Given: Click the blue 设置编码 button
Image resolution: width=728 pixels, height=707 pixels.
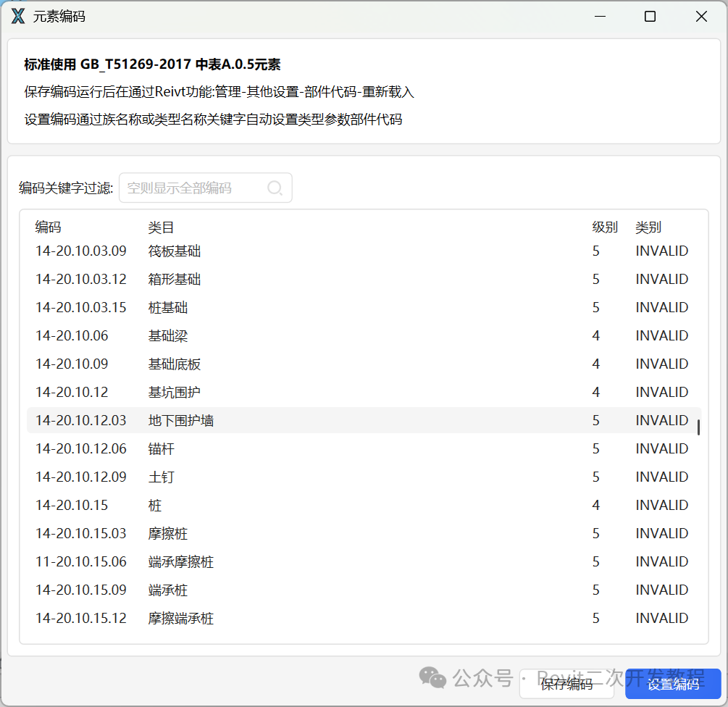Looking at the screenshot, I should click(x=673, y=684).
